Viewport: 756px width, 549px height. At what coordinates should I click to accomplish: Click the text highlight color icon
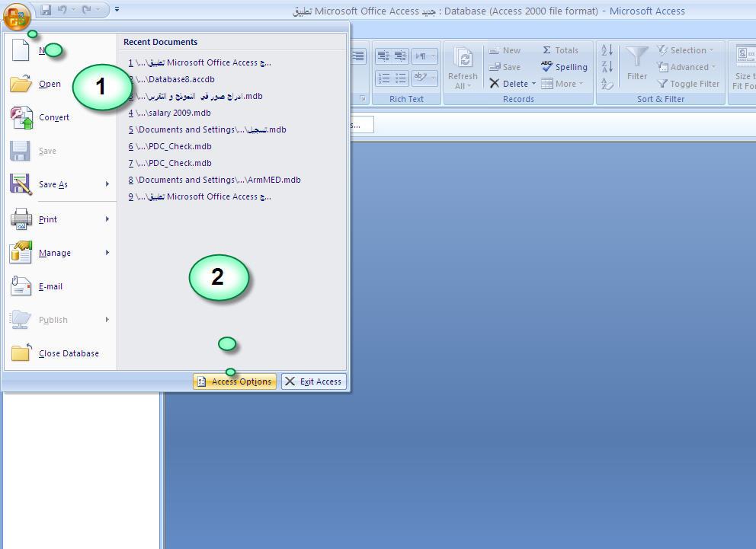tap(421, 78)
